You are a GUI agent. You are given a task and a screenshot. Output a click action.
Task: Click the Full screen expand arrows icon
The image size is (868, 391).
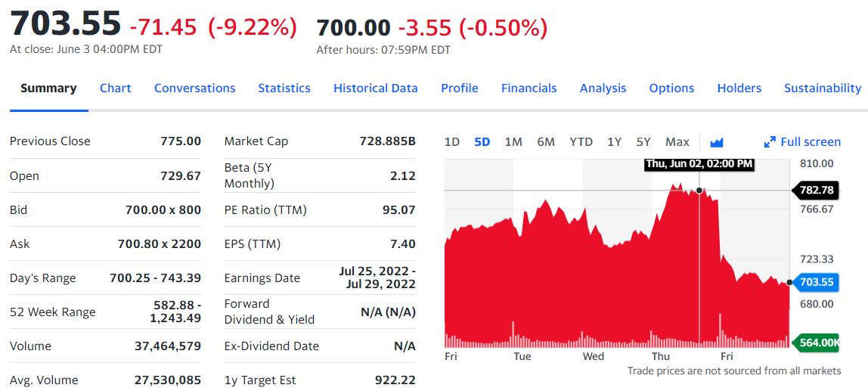[770, 142]
